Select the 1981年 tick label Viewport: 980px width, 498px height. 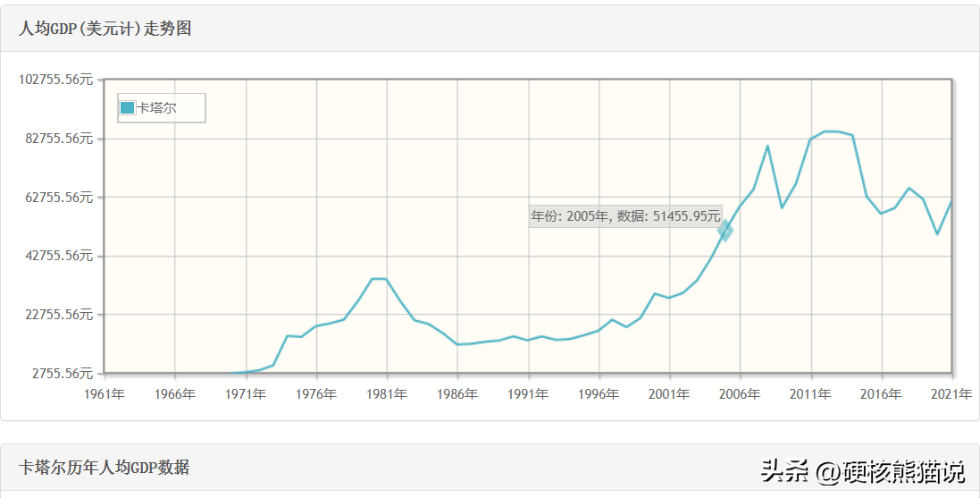point(387,394)
